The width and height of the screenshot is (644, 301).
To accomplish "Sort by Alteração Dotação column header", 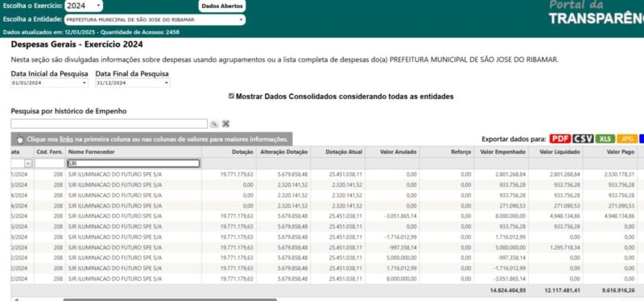I will 284,152.
